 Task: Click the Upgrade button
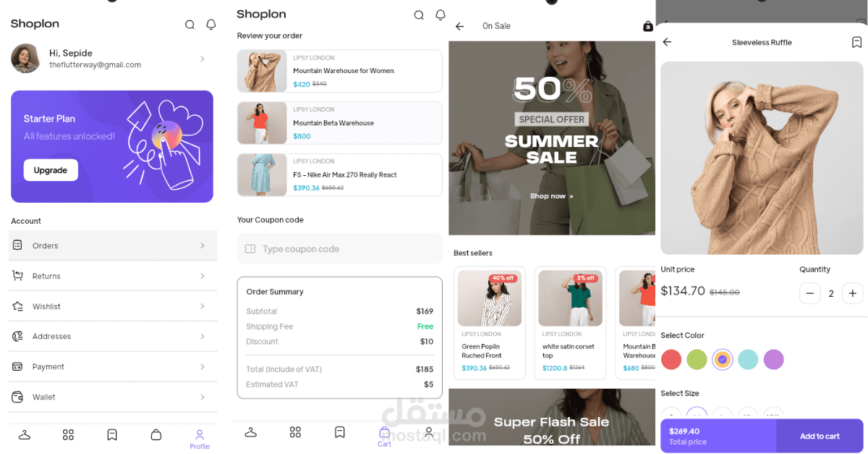click(51, 170)
